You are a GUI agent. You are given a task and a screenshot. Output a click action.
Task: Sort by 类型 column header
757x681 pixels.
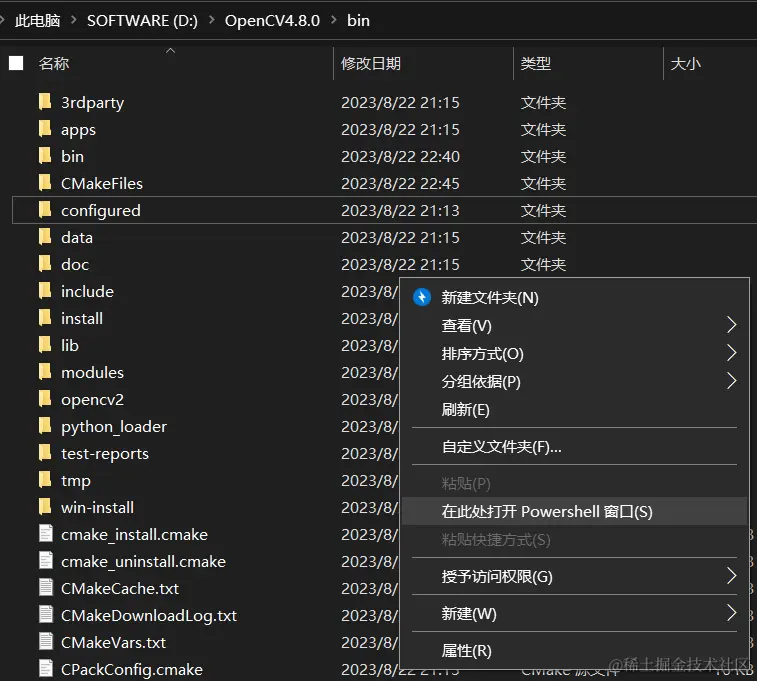(535, 63)
